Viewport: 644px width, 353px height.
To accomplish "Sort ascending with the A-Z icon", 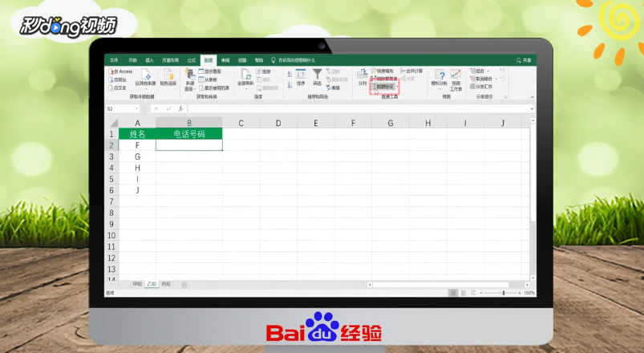I will (290, 75).
